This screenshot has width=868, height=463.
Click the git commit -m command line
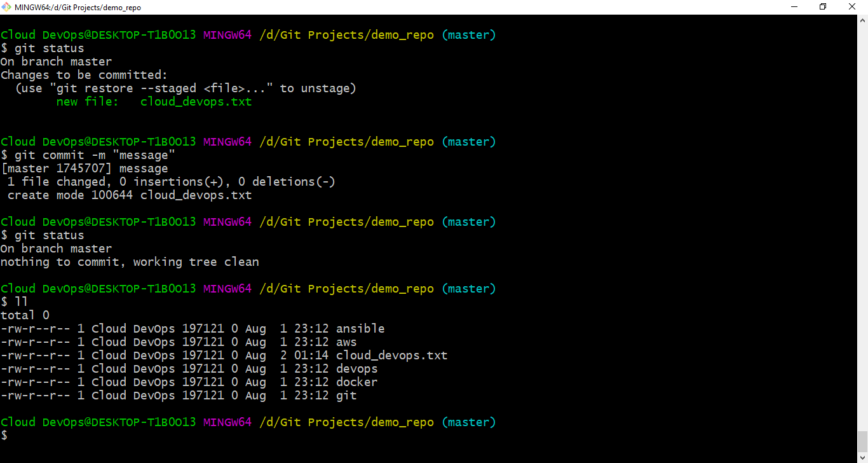[x=95, y=155]
